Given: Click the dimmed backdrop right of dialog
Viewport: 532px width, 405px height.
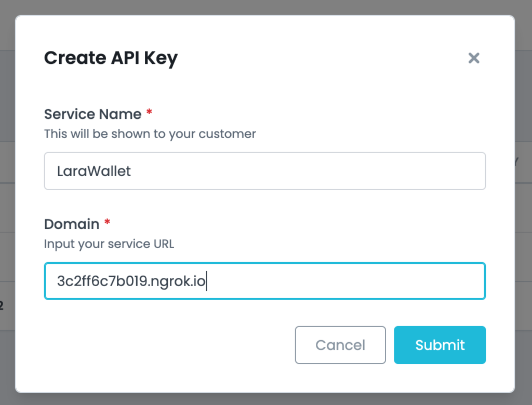Looking at the screenshot, I should (523, 234).
